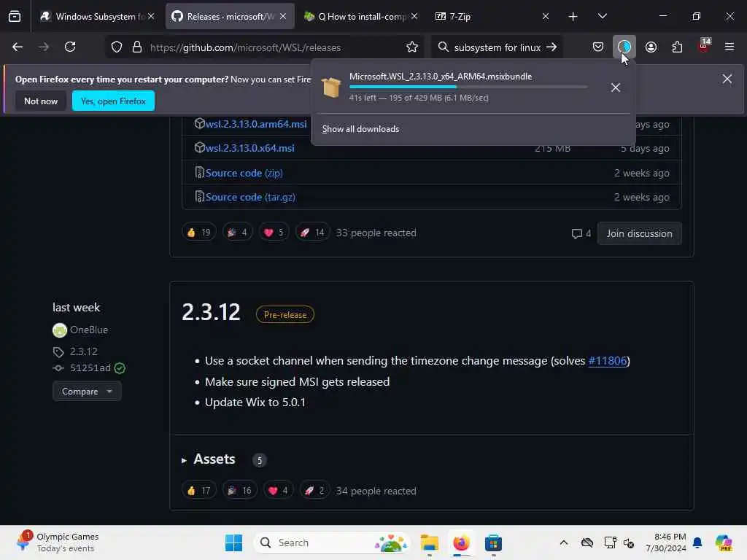Open commit 51251ad
The image size is (747, 560).
[x=90, y=368]
